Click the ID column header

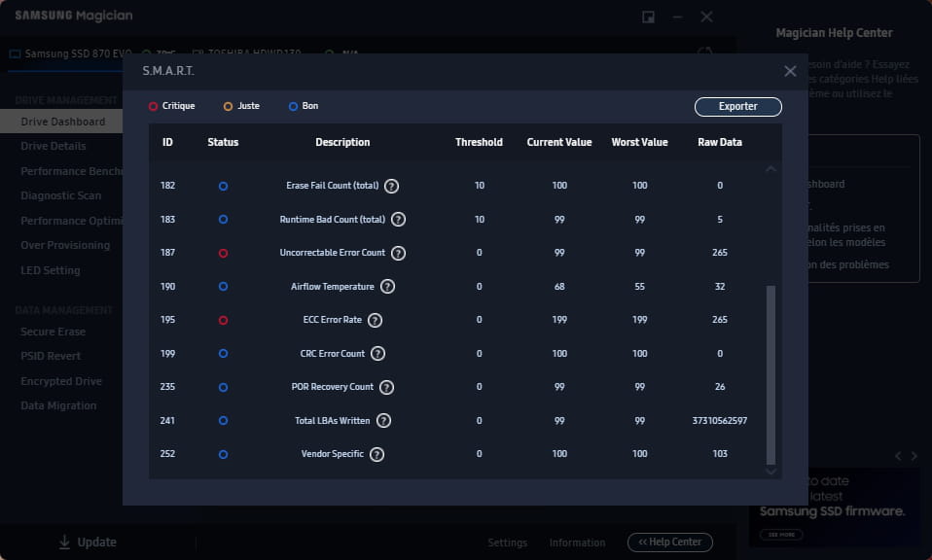(167, 143)
